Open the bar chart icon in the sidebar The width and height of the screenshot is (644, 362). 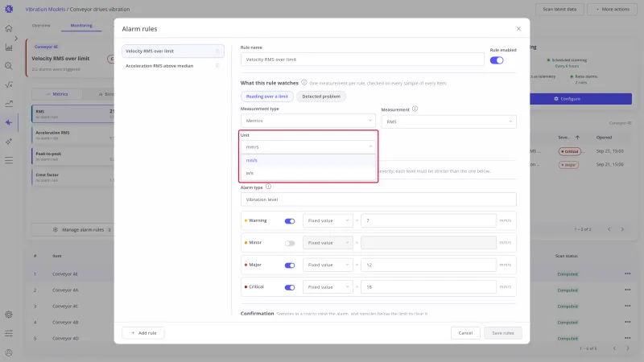[x=9, y=47]
